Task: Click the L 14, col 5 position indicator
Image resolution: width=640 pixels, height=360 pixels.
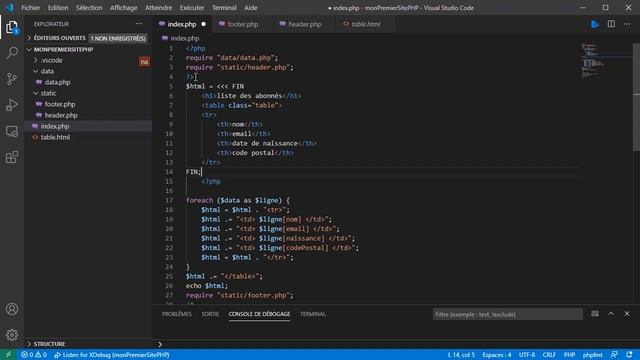Action: pos(461,355)
